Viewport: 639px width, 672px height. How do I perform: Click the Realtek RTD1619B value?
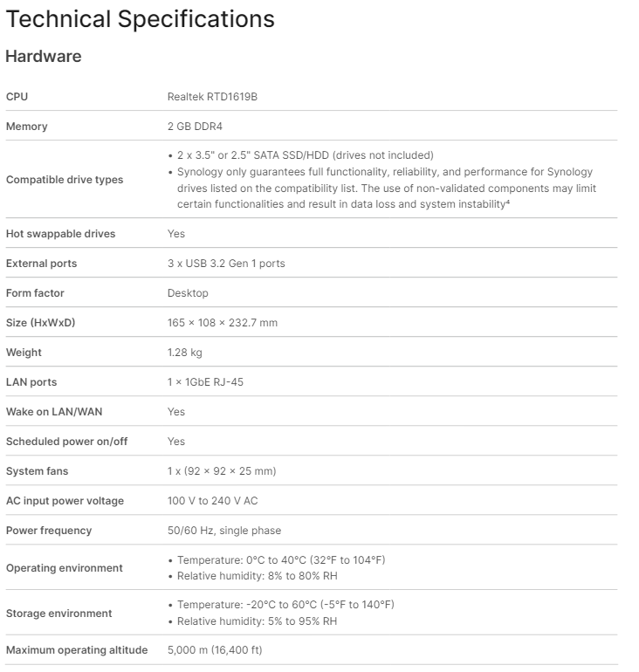click(212, 97)
